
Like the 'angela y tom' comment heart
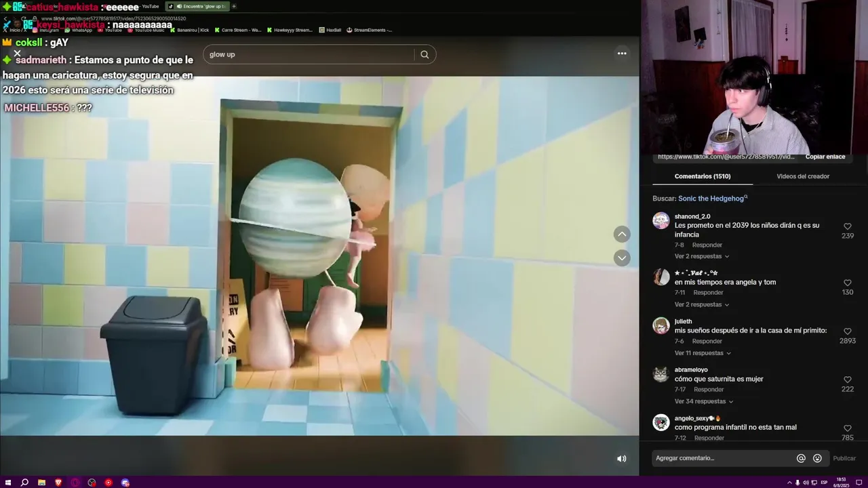847,283
